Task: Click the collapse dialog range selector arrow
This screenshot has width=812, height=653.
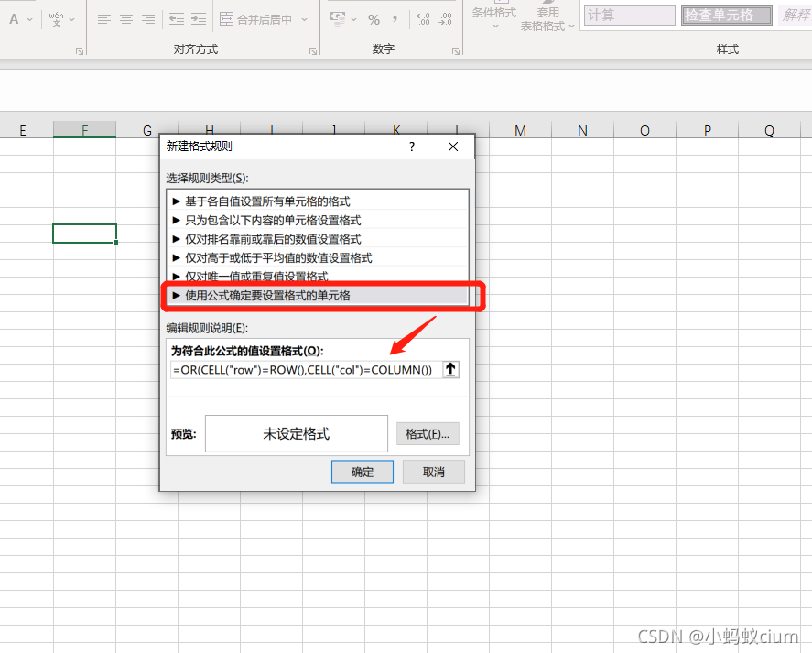Action: click(450, 369)
